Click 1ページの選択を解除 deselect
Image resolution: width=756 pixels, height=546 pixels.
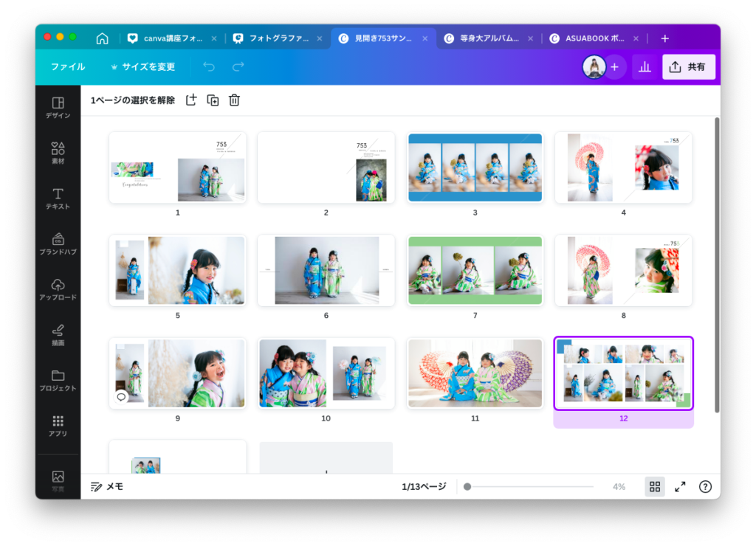(x=133, y=100)
